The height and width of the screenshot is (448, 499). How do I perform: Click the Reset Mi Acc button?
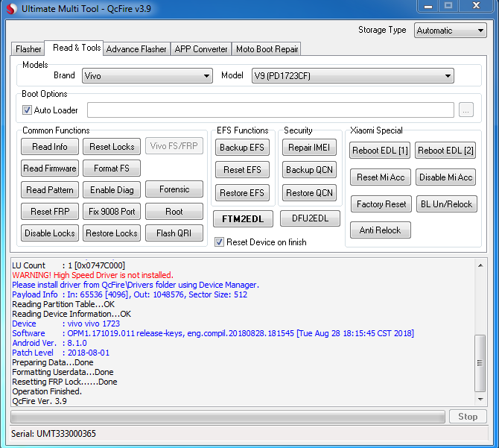(381, 177)
